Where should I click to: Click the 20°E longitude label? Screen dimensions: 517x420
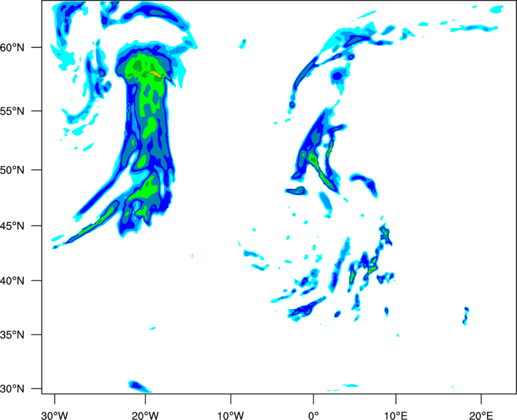[x=481, y=415]
